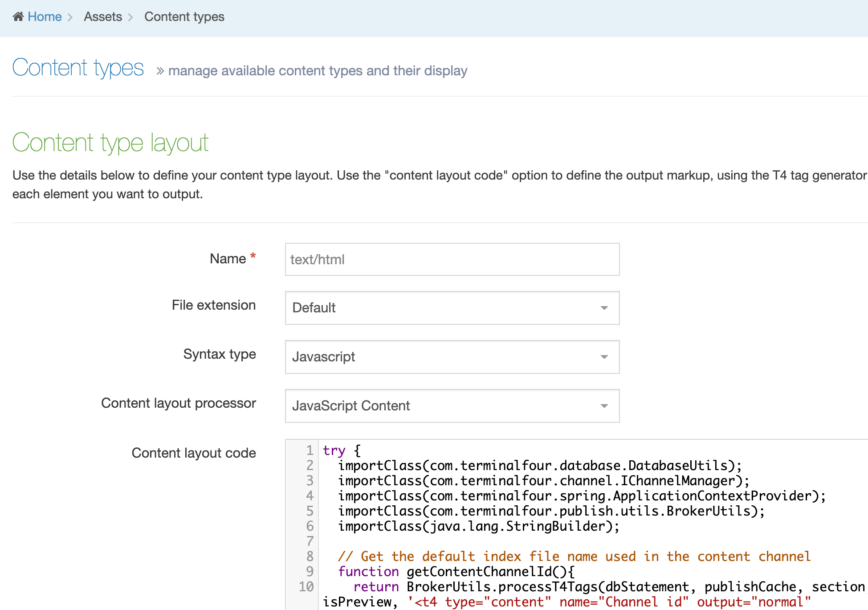This screenshot has height=610, width=868.
Task: Click the Syntax type dropdown caret
Action: pos(604,357)
